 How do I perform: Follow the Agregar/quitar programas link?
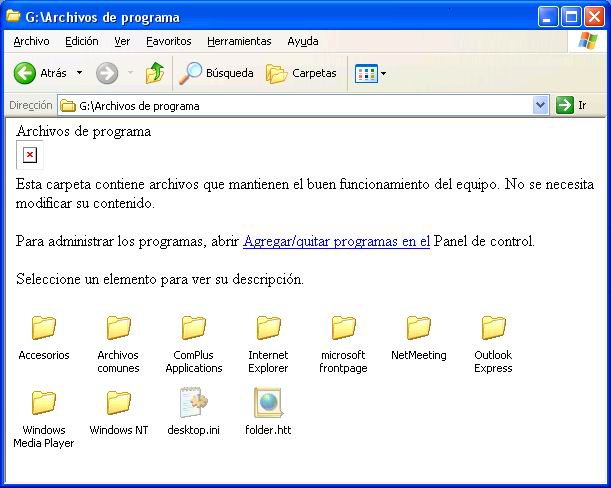click(336, 241)
